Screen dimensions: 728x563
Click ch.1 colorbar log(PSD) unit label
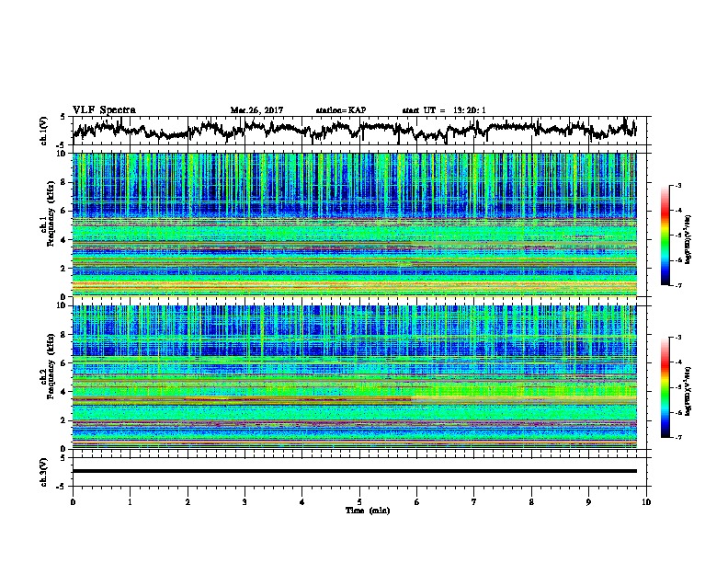(688, 239)
